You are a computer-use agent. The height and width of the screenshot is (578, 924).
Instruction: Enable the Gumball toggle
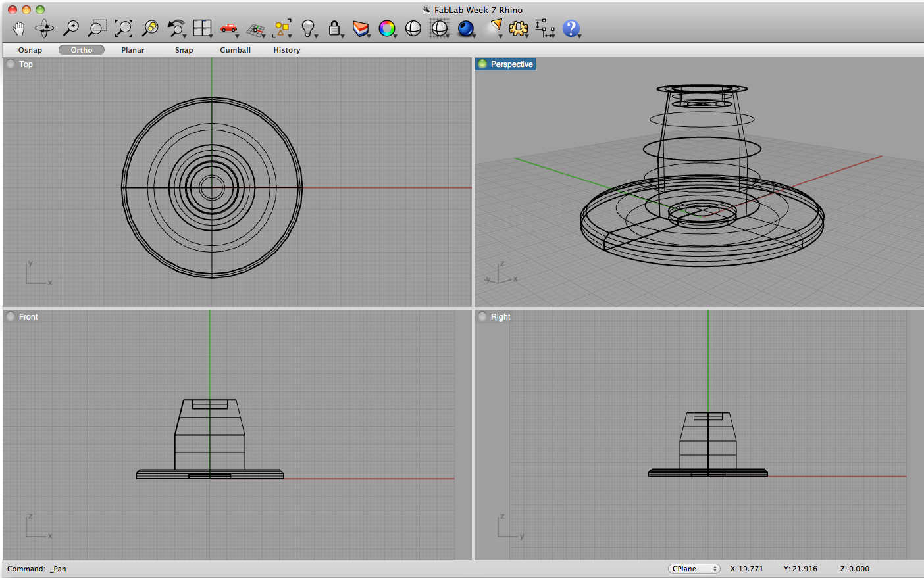point(235,50)
